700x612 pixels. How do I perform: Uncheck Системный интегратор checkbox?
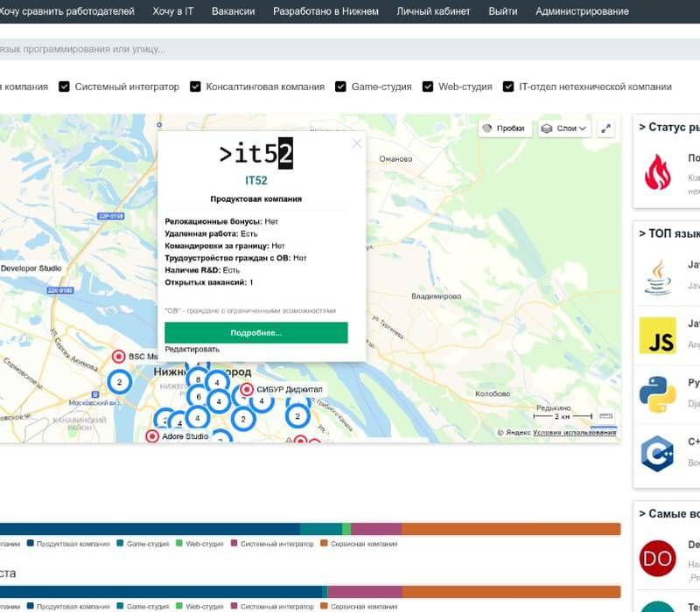[64, 87]
